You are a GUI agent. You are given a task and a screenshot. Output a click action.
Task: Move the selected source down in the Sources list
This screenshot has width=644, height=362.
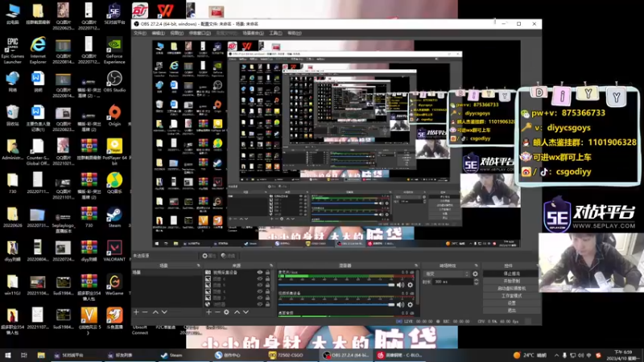coord(246,312)
